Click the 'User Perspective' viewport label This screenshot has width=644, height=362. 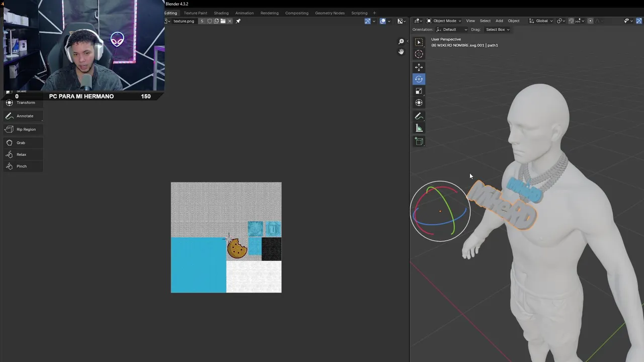click(446, 39)
